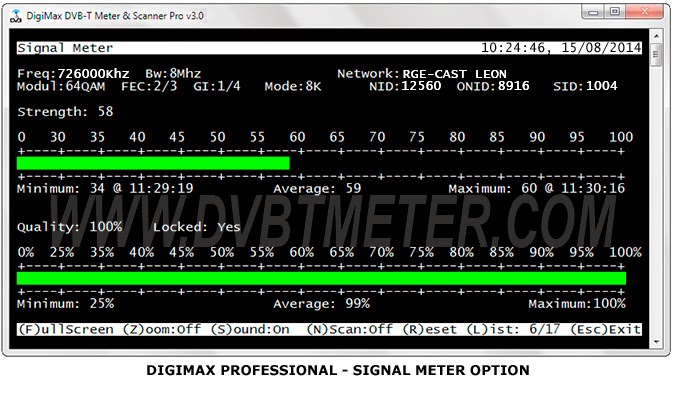Select the (F)ullScreen option
Image resolution: width=674 pixels, height=394 pixels.
(x=66, y=330)
